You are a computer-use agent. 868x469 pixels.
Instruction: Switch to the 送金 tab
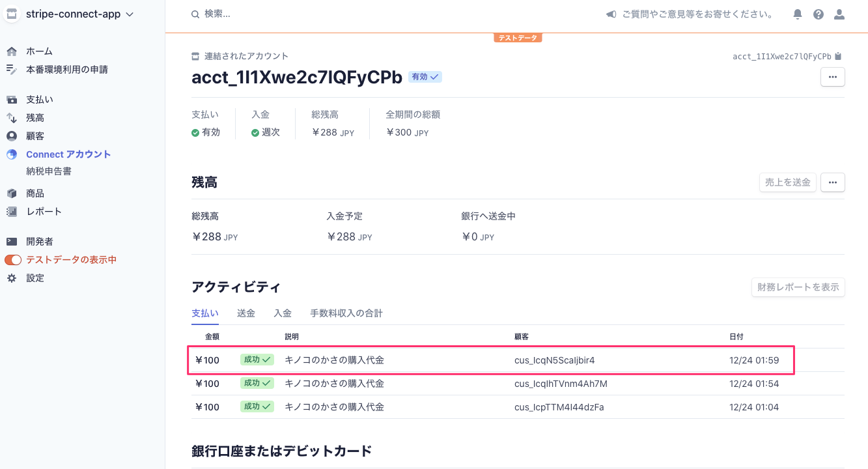[x=246, y=313]
